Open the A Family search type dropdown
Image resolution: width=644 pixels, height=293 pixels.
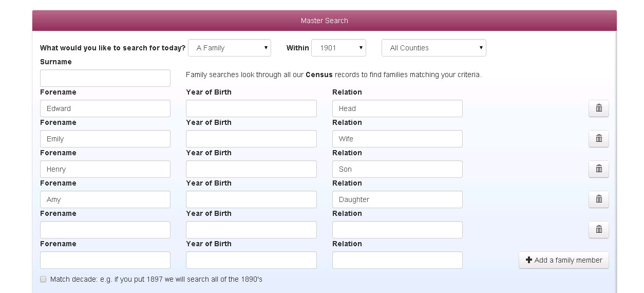point(230,48)
